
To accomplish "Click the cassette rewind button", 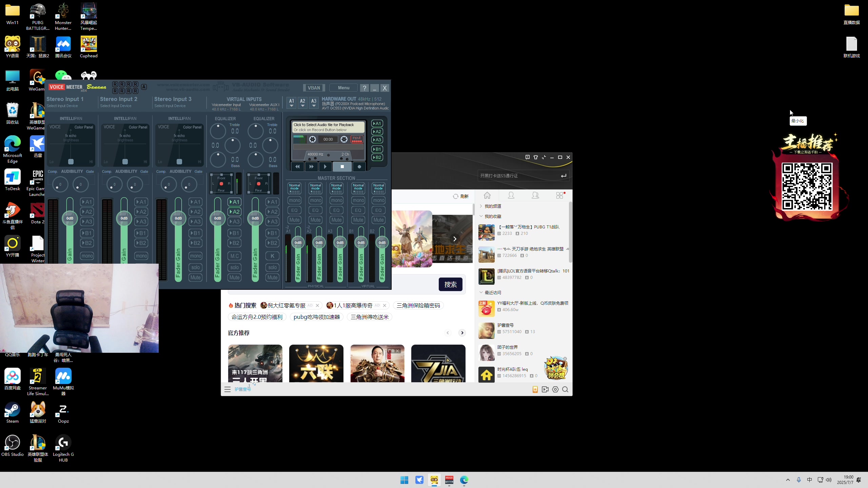I will click(297, 167).
